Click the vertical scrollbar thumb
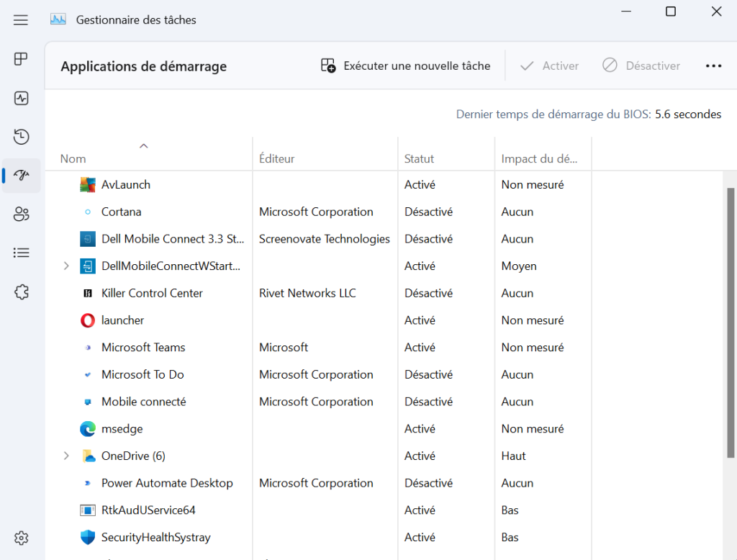The image size is (737, 560). [730, 322]
